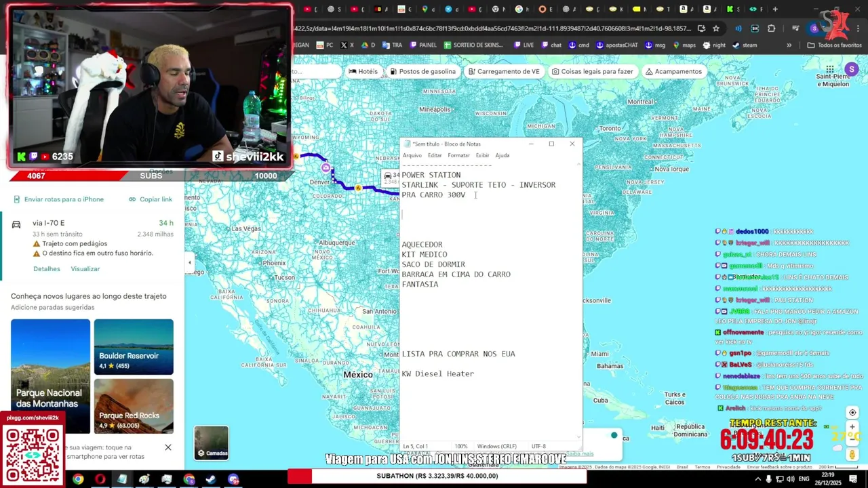Click 'SACO DE DORMIR' line in Notepad

point(433,264)
